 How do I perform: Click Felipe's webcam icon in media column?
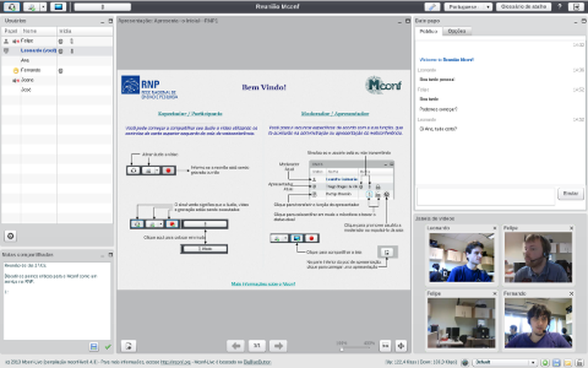(x=61, y=41)
